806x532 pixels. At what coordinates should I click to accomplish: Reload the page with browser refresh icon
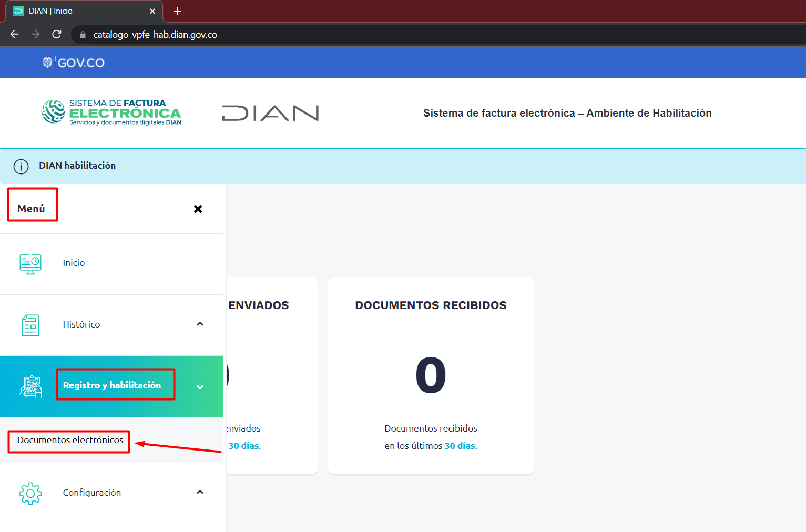[57, 34]
